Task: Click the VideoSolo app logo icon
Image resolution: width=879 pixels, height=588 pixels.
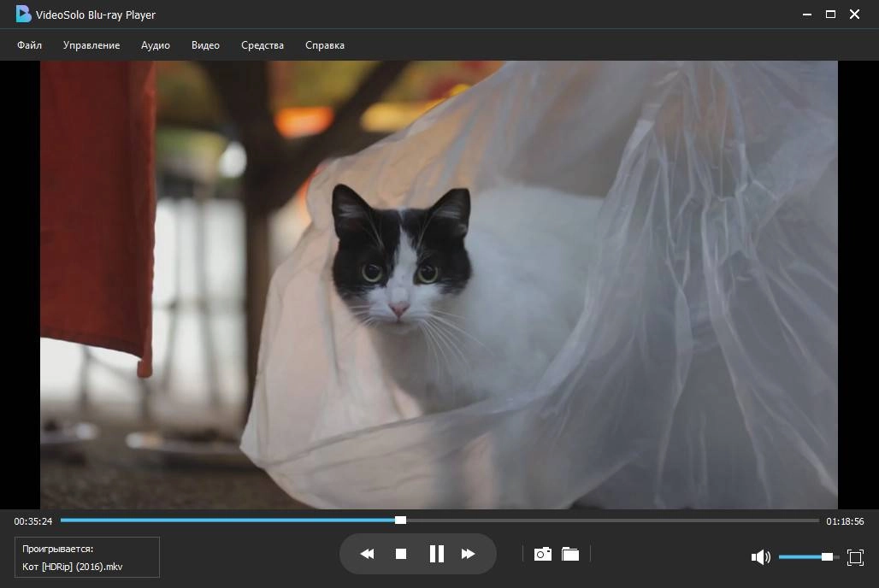Action: click(23, 14)
